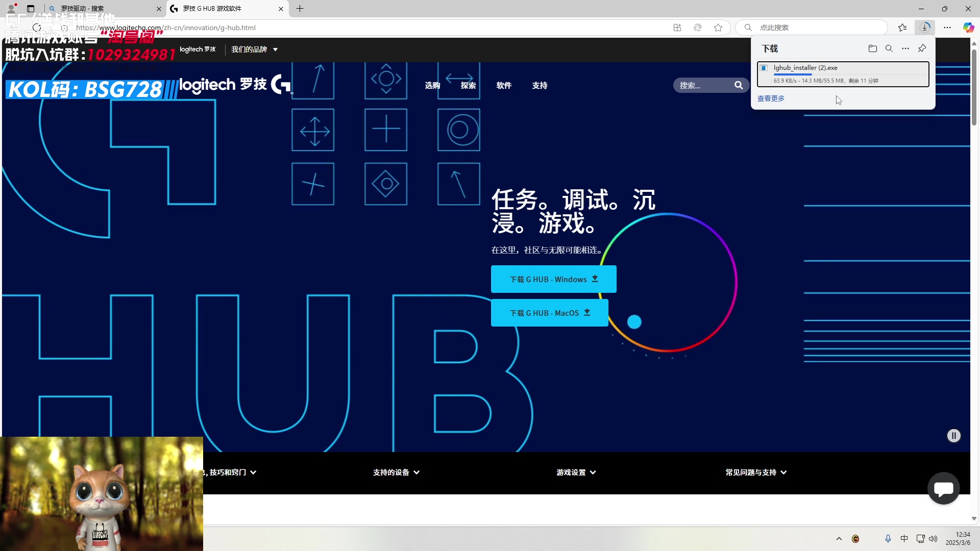Open 软件 navigation menu
980x551 pixels.
click(504, 85)
